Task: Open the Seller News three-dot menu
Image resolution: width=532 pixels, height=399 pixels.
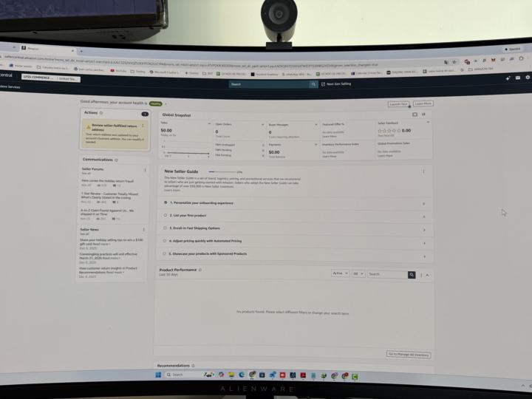Action: 144,230
